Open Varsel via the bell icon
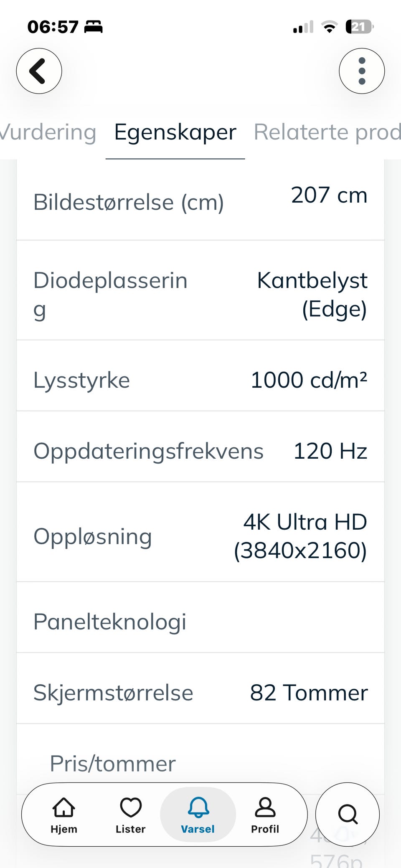 [198, 815]
